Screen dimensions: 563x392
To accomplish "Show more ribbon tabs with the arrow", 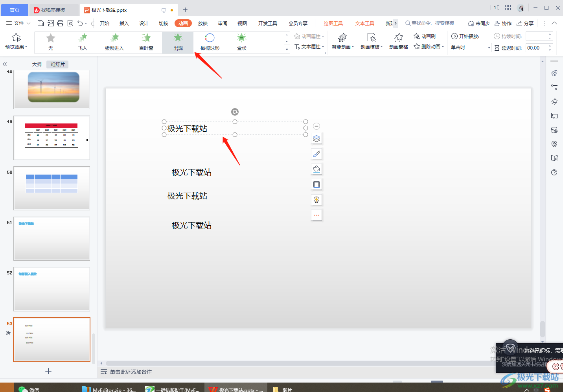I will click(x=396, y=23).
